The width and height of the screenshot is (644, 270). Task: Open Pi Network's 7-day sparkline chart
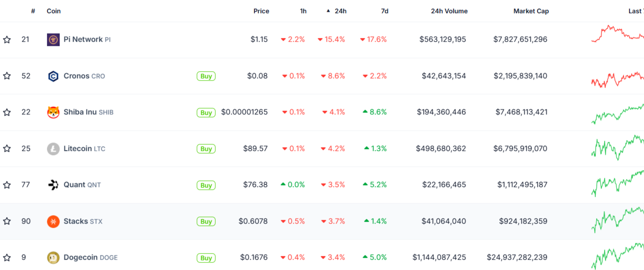point(617,34)
